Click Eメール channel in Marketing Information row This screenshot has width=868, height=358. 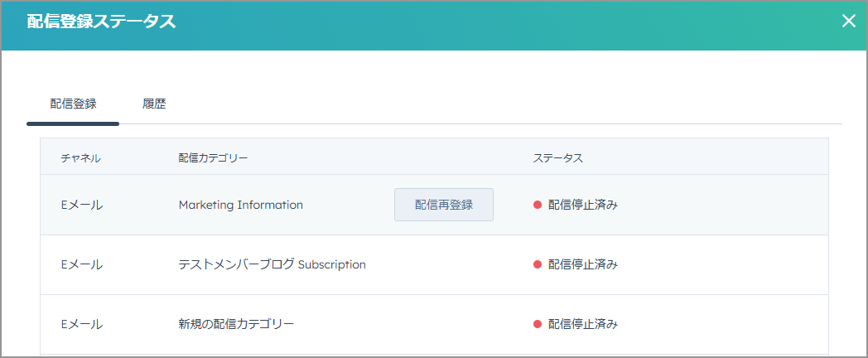tap(82, 205)
